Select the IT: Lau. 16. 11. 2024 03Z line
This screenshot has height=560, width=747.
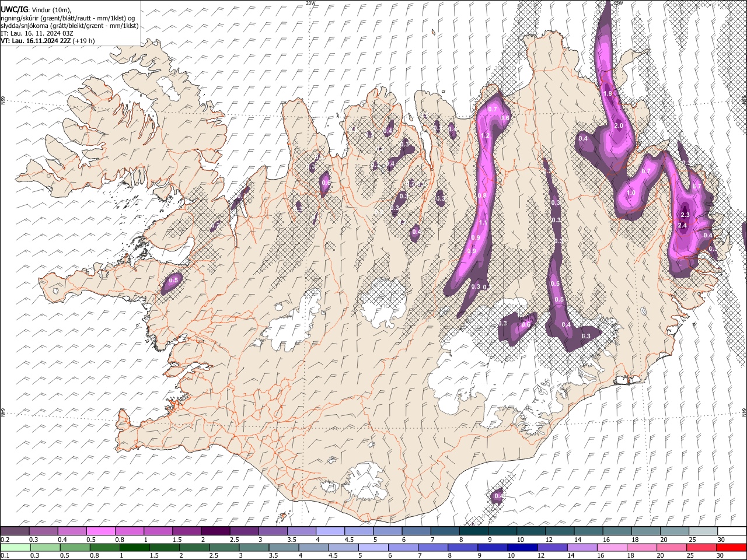(37, 33)
